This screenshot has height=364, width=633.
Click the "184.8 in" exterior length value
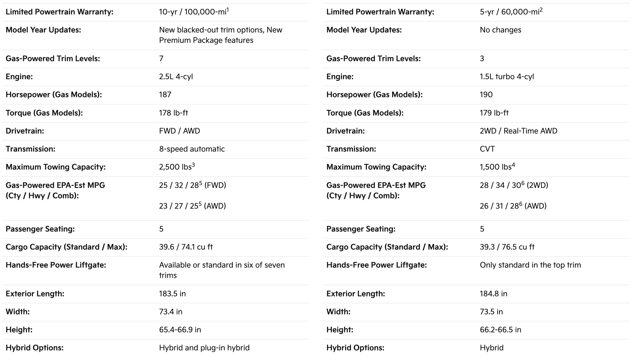(493, 294)
